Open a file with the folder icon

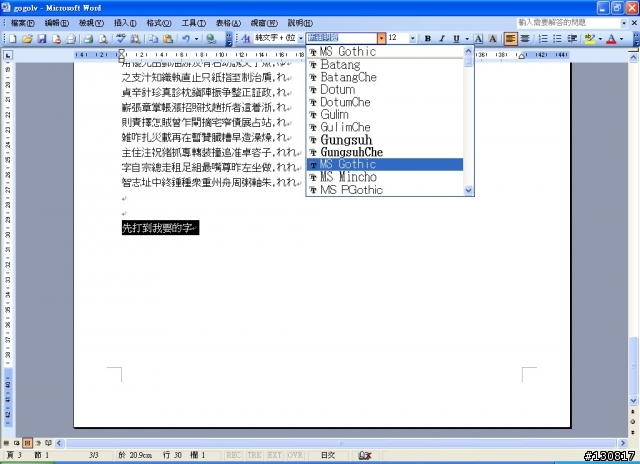coord(27,39)
